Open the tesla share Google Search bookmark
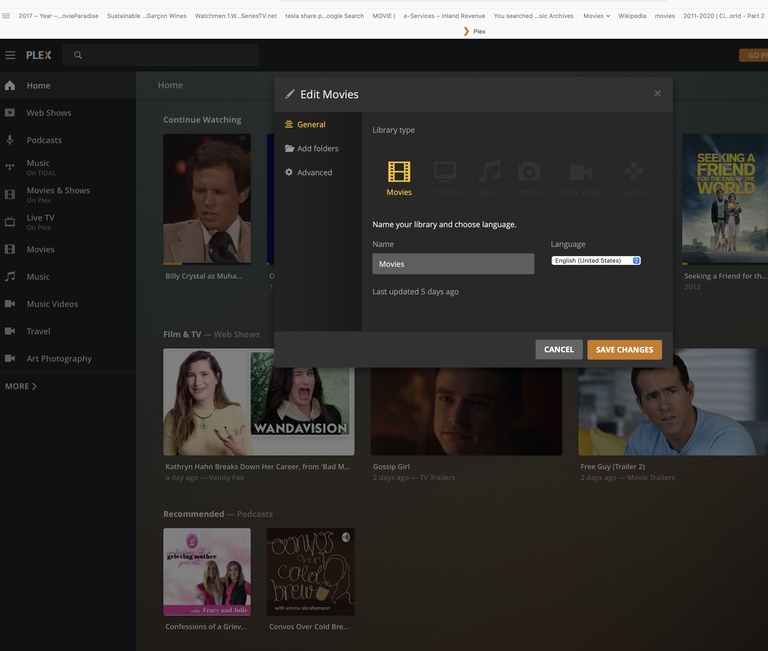Viewport: 768px width, 651px height. pyautogui.click(x=324, y=16)
